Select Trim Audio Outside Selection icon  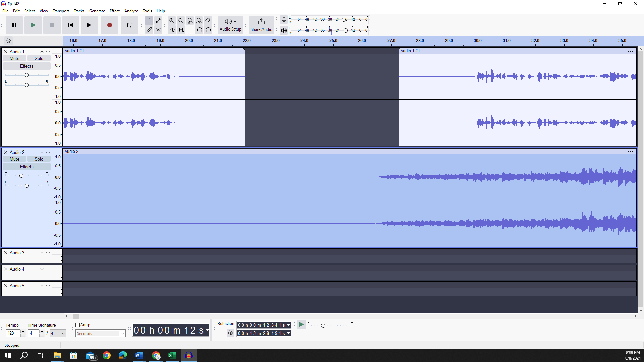click(x=172, y=29)
